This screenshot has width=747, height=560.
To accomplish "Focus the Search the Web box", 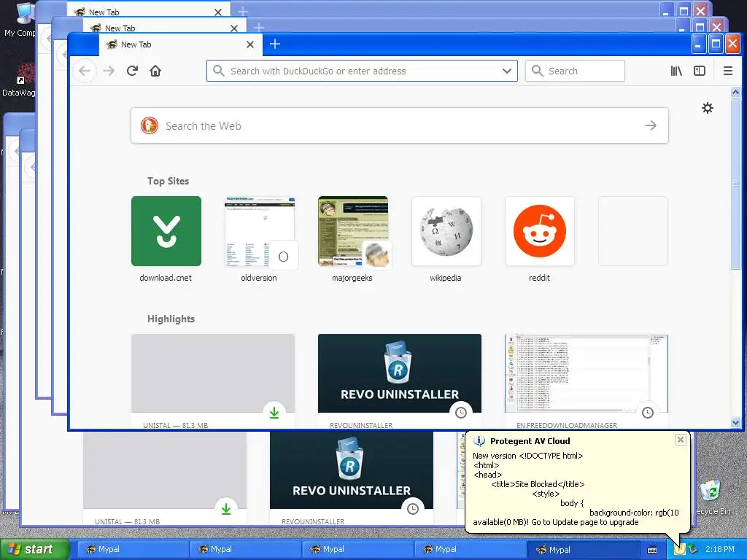I will [400, 125].
